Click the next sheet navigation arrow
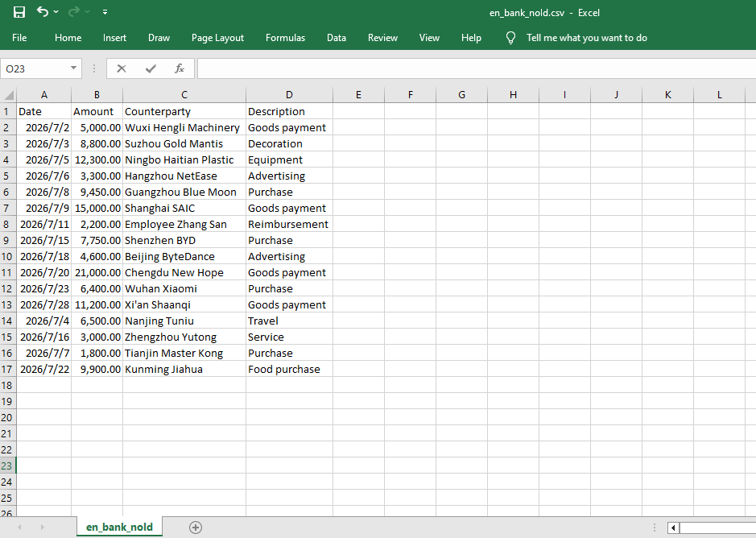Viewport: 756px width, 538px height. click(42, 528)
